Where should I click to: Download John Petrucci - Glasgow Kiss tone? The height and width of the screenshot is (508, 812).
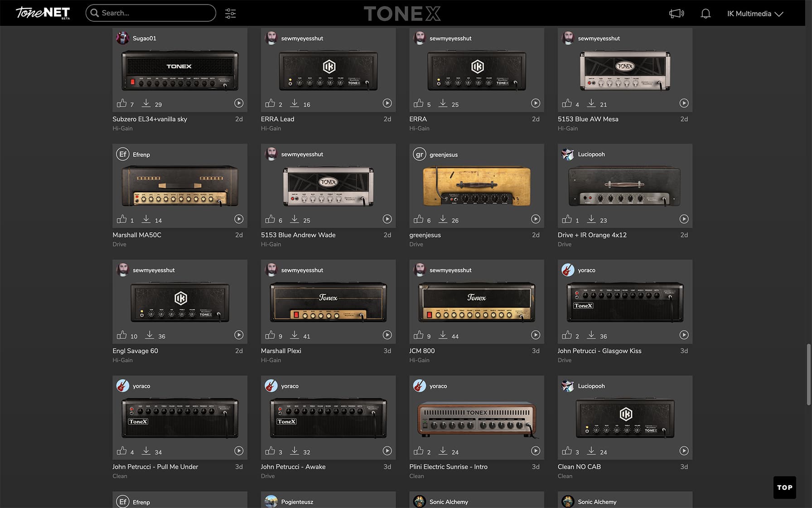tap(591, 335)
